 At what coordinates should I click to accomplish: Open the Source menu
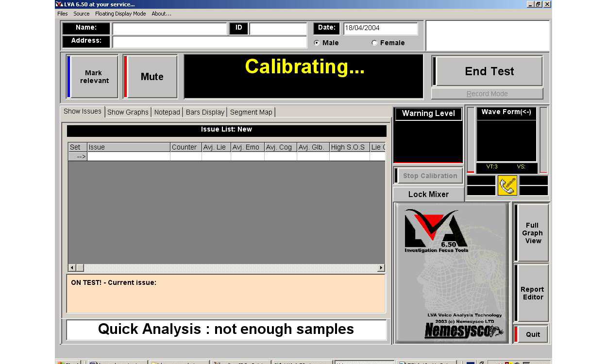point(82,14)
